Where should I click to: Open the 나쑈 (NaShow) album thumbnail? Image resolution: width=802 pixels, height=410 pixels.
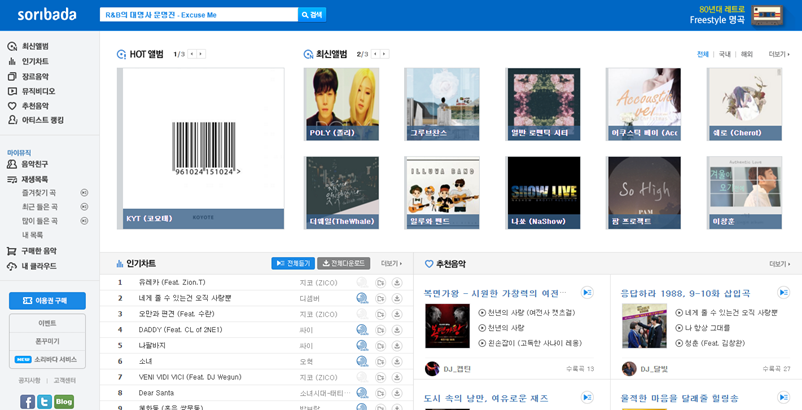click(543, 193)
